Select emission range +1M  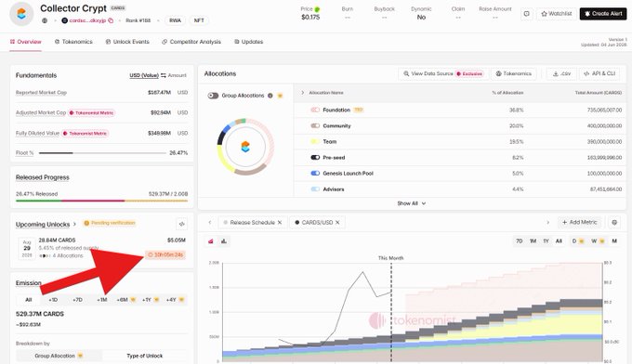point(102,300)
